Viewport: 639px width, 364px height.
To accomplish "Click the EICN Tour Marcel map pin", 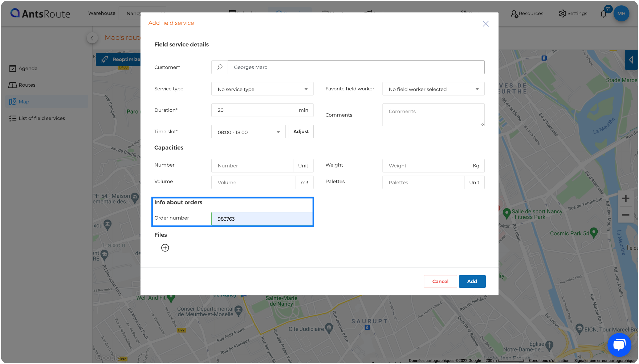I will [579, 329].
